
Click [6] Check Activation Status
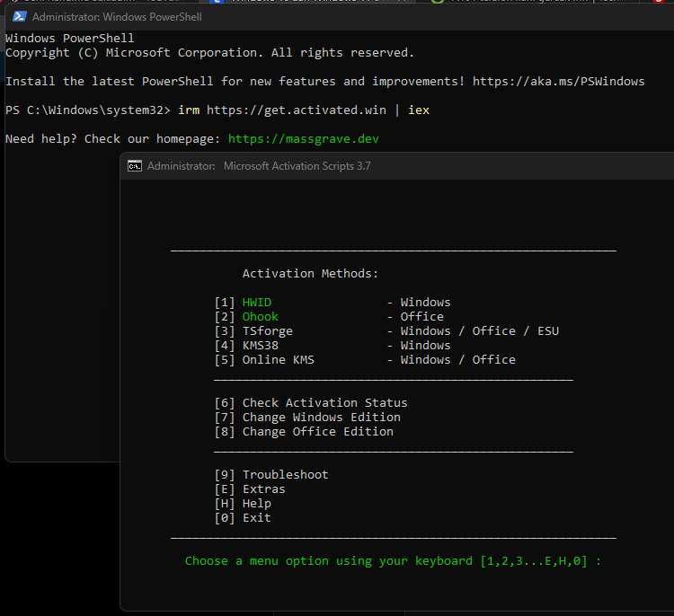tap(311, 402)
